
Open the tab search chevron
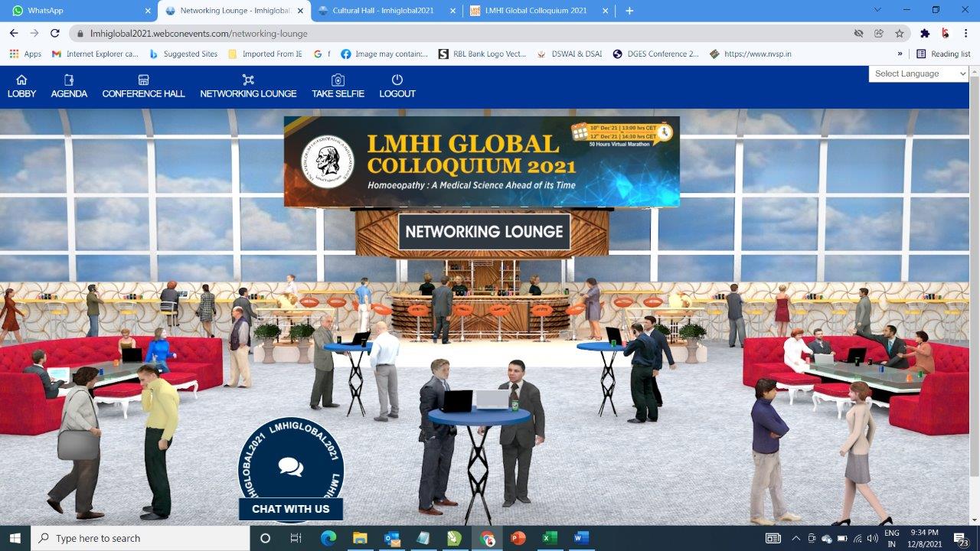878,10
